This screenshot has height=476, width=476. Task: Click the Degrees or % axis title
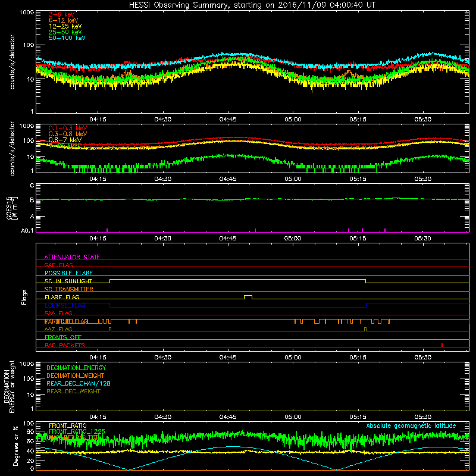tap(15, 446)
